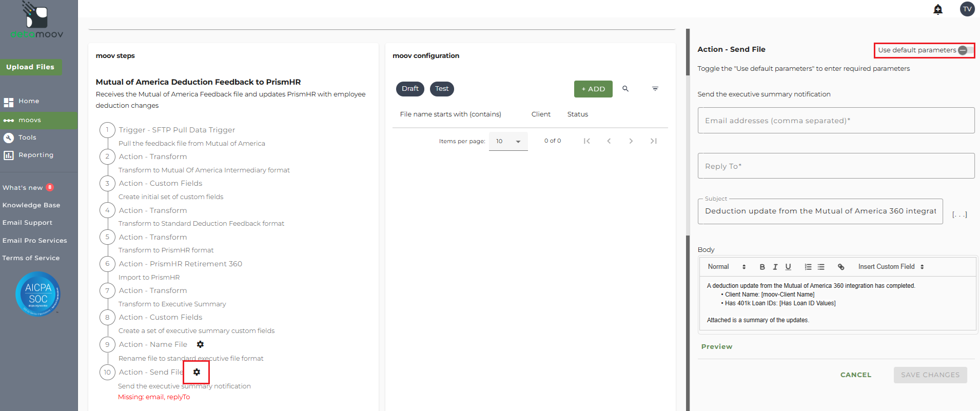The height and width of the screenshot is (411, 980).
Task: Insert a numbered list in body
Action: coord(808,267)
